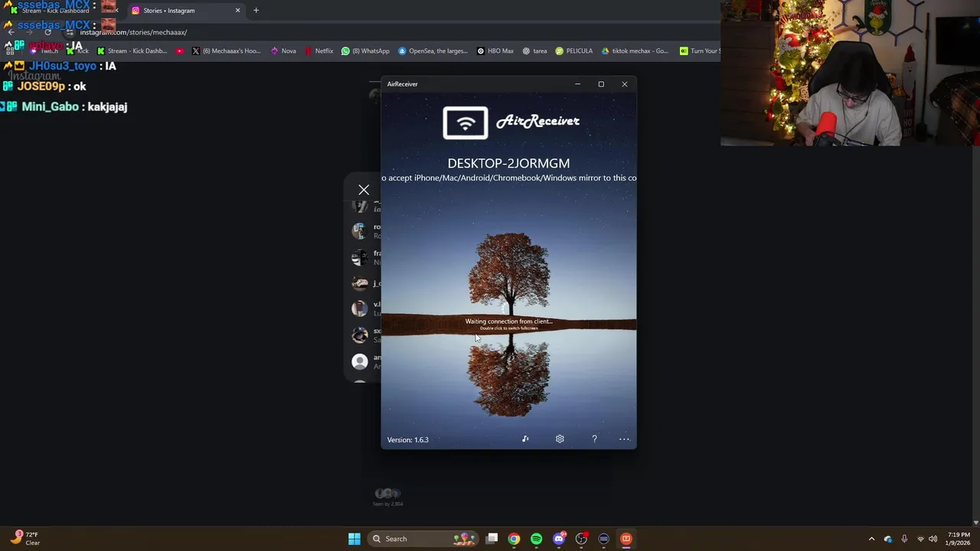The height and width of the screenshot is (551, 980).
Task: Reload the Instagram page
Action: [47, 32]
